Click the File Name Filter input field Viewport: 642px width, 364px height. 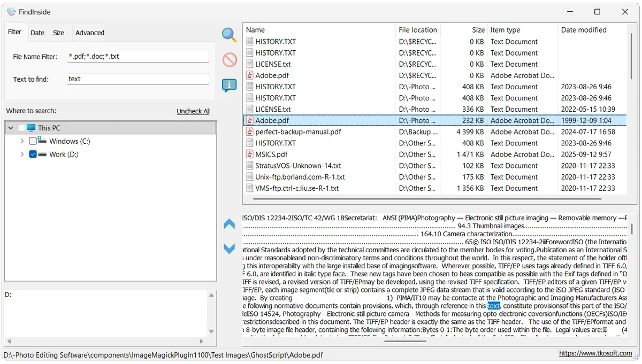(138, 56)
